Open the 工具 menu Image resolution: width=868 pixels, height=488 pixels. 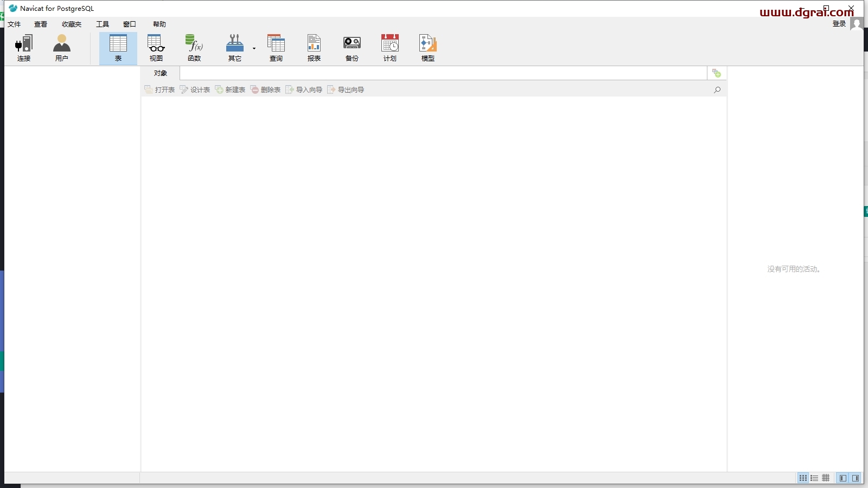(103, 24)
